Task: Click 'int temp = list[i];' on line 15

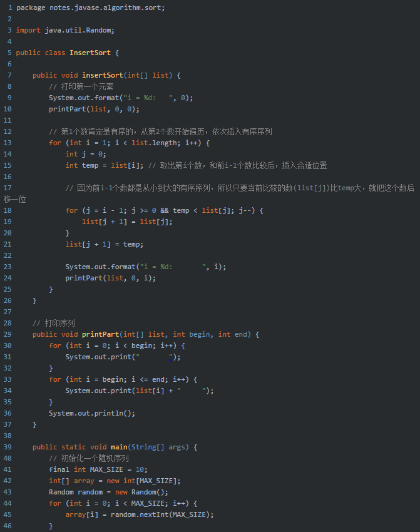Action: pos(105,165)
